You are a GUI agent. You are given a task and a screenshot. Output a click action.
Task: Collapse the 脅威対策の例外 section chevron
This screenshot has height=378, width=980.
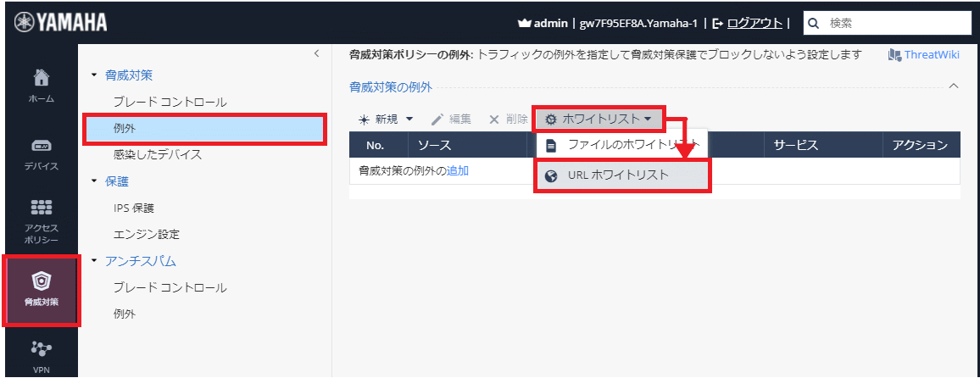tap(954, 86)
